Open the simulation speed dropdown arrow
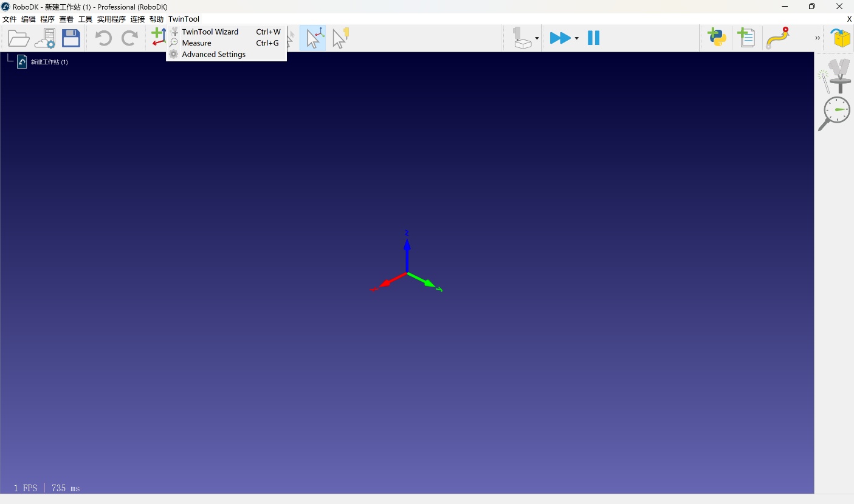 (x=577, y=38)
